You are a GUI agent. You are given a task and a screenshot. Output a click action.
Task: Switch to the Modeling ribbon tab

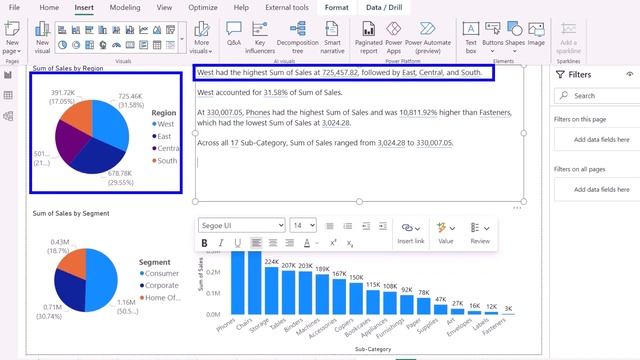click(x=125, y=7)
